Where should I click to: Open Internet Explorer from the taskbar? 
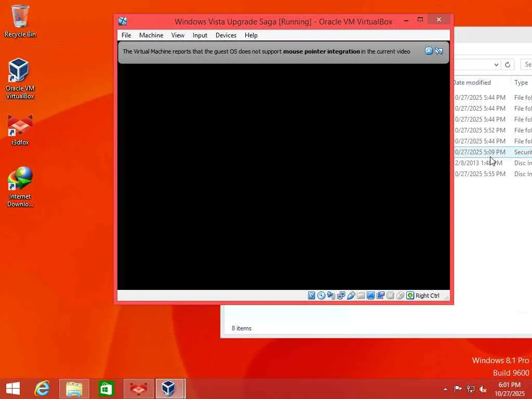(x=42, y=389)
